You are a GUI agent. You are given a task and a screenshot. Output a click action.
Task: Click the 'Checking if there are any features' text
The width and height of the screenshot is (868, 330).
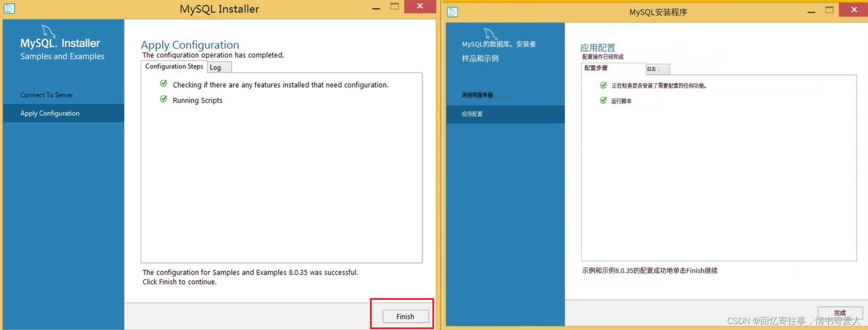coord(280,85)
